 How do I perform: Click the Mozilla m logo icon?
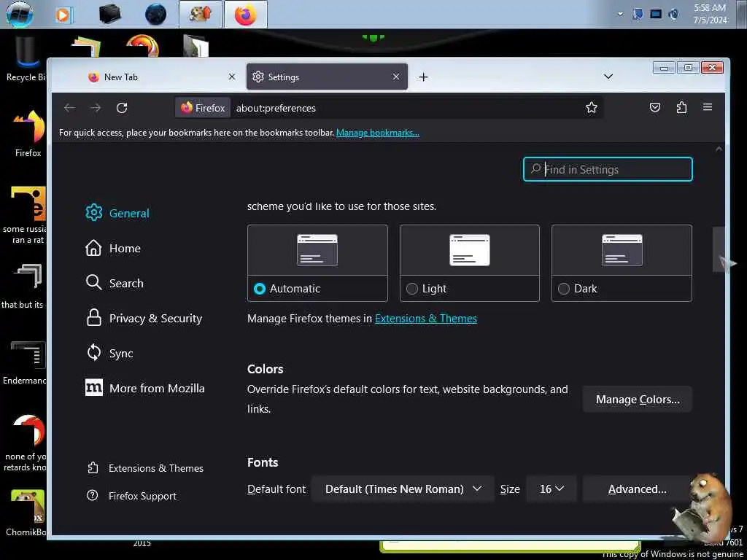point(94,388)
